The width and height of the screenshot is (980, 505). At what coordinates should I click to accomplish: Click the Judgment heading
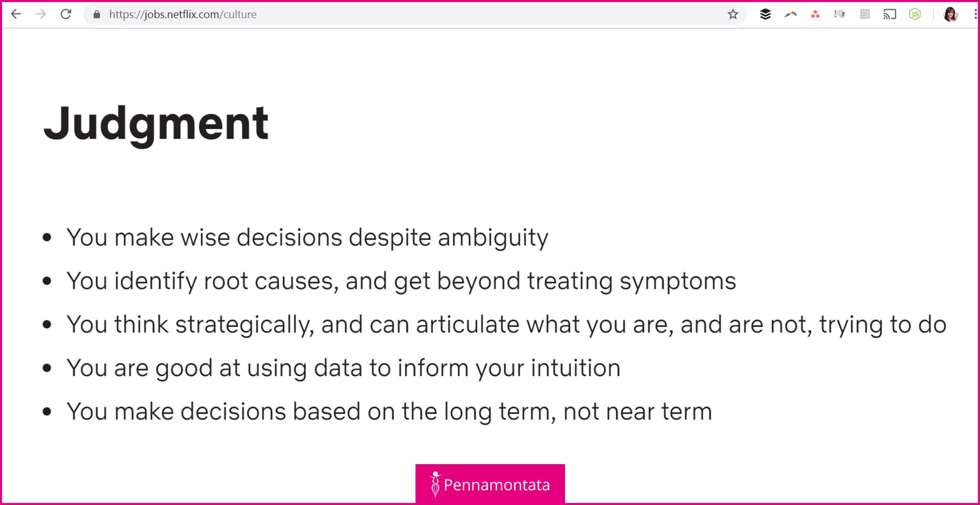coord(156,123)
